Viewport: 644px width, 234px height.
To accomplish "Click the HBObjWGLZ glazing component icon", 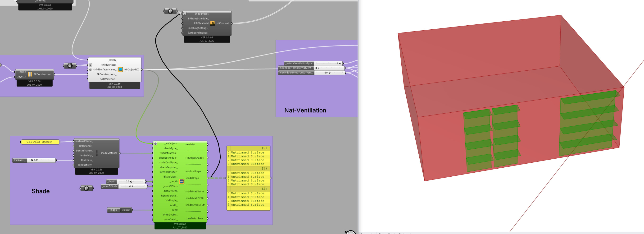I will pyautogui.click(x=120, y=69).
